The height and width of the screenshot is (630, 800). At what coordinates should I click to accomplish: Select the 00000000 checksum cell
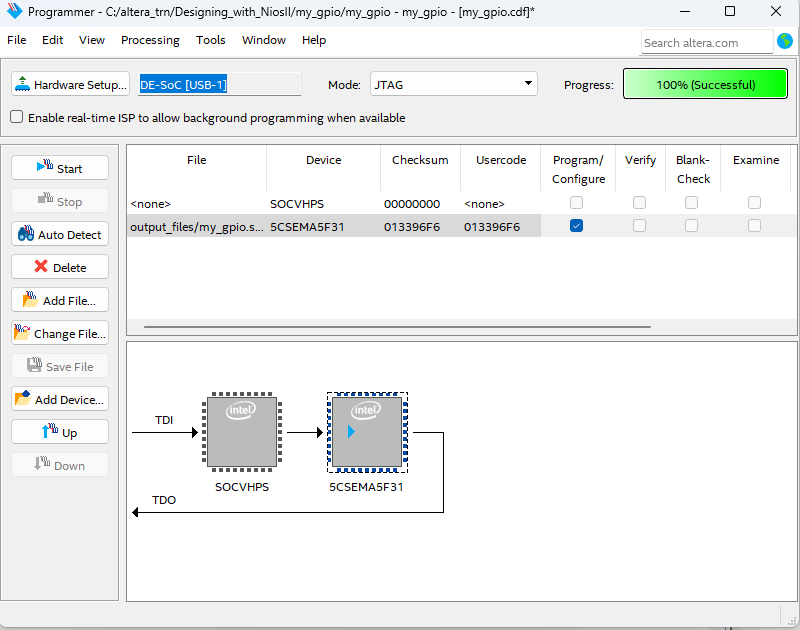point(420,204)
